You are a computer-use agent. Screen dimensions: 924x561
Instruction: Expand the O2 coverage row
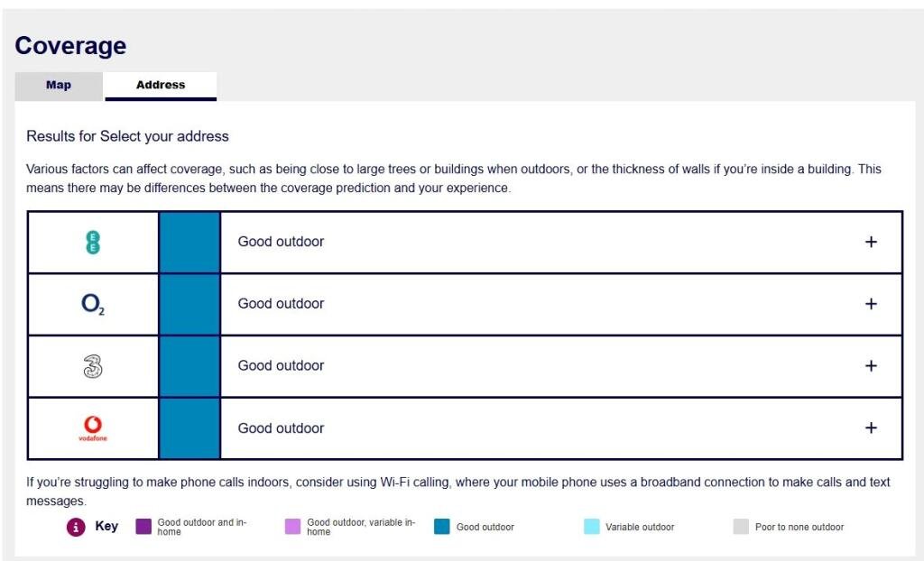pyautogui.click(x=871, y=304)
